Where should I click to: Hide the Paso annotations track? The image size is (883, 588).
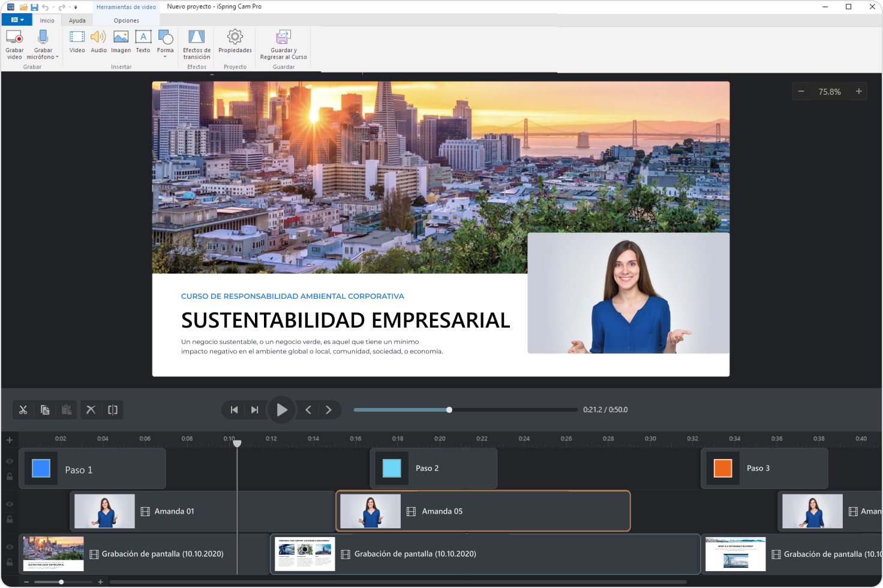[x=10, y=461]
